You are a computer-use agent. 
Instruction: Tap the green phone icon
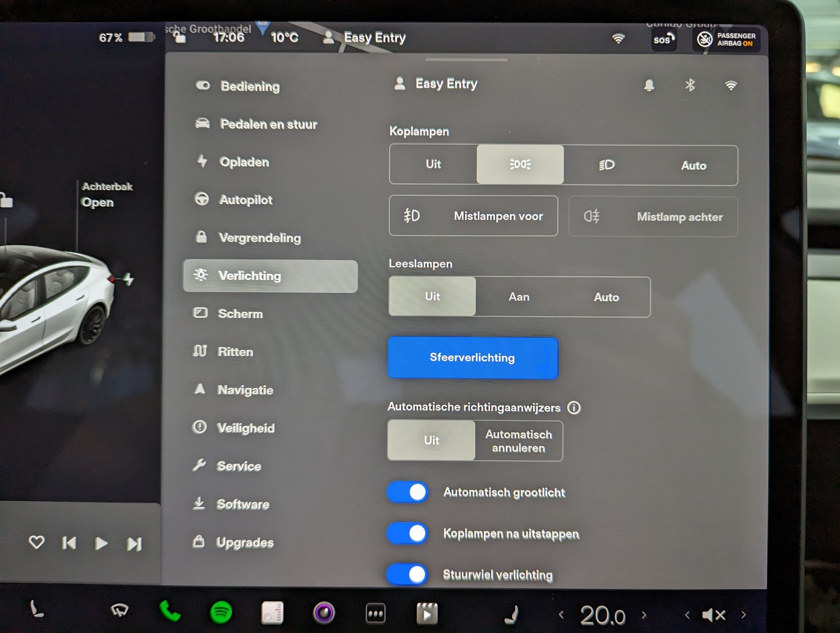click(x=170, y=612)
